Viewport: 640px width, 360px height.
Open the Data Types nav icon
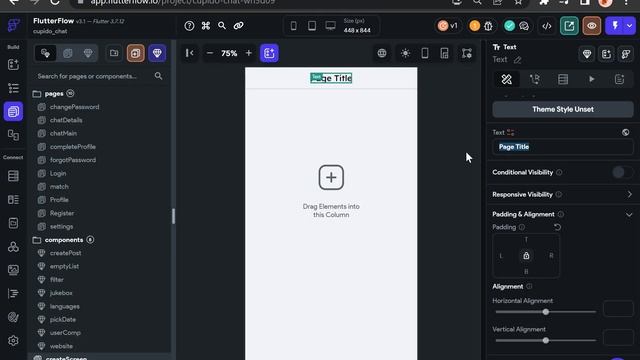[x=13, y=200]
